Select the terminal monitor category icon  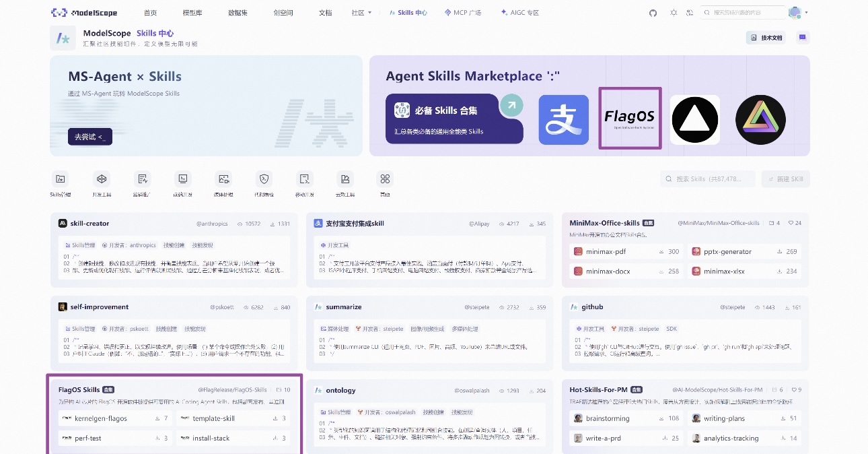click(182, 179)
